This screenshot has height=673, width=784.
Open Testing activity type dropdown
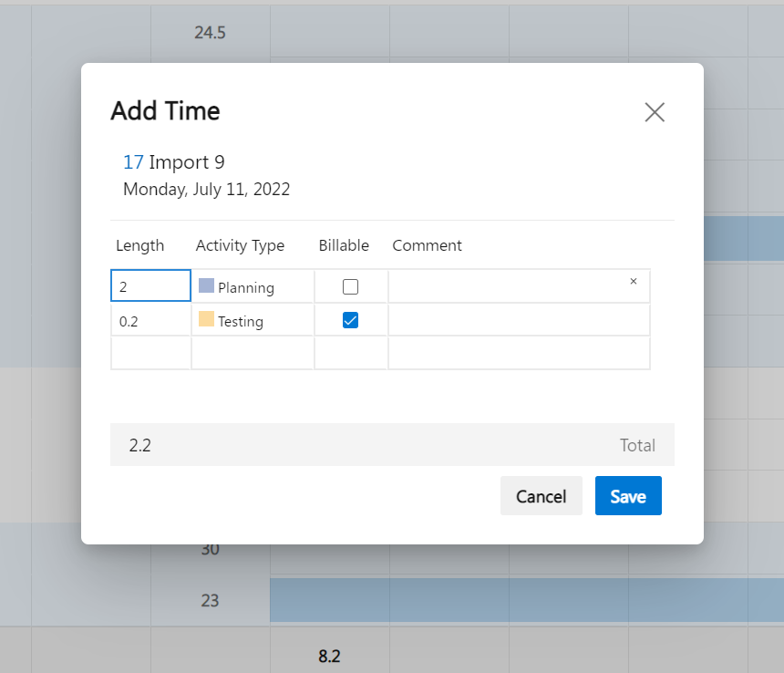pyautogui.click(x=253, y=320)
